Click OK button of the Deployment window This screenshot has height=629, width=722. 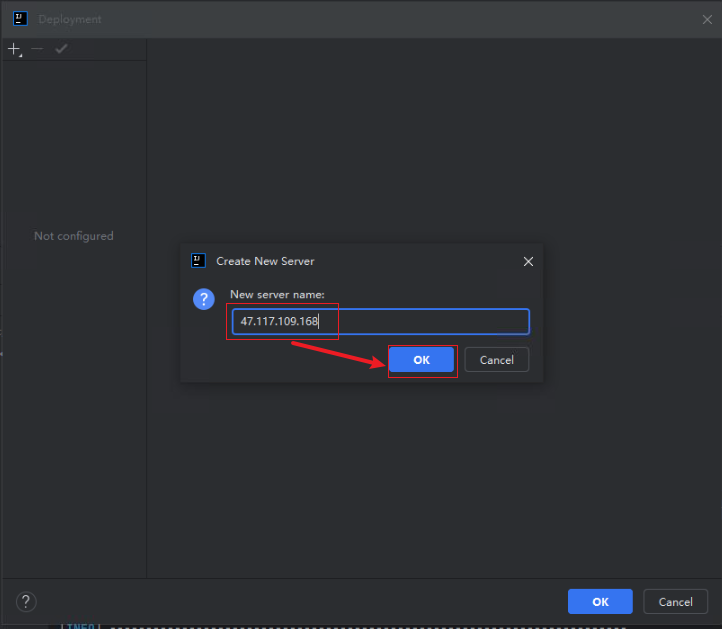click(600, 601)
